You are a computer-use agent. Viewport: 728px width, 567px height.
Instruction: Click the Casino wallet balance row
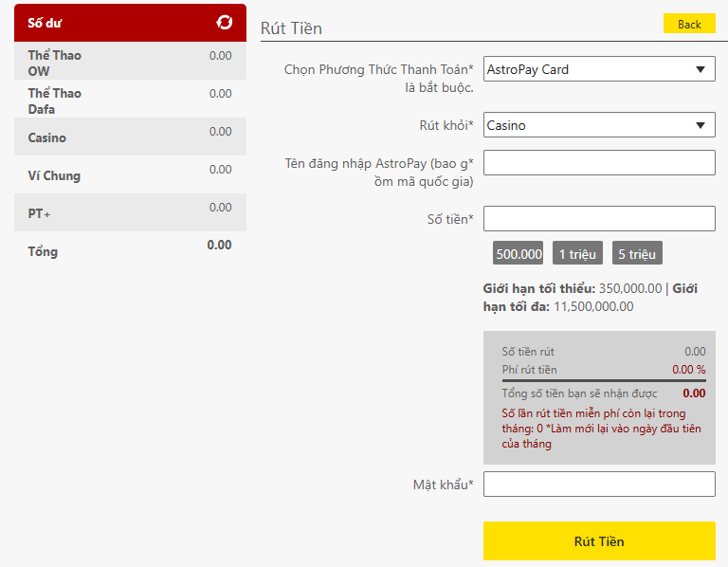(130, 137)
